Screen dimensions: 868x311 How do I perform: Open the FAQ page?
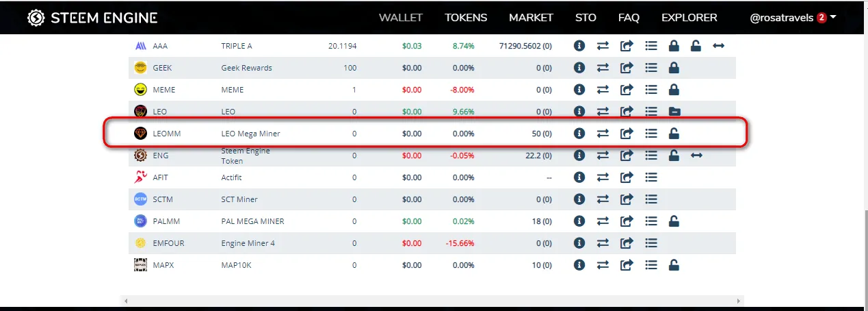(x=629, y=18)
